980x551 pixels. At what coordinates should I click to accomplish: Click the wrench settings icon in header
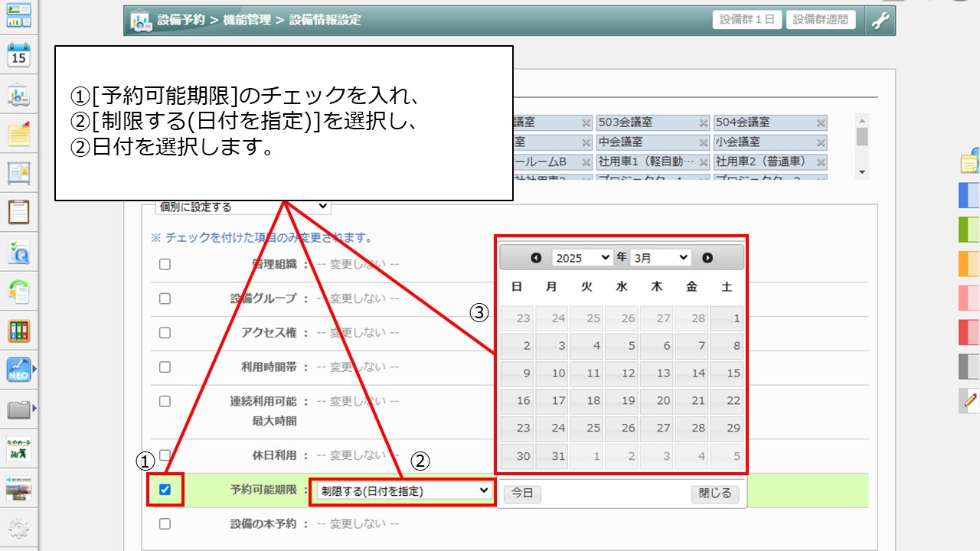point(880,21)
